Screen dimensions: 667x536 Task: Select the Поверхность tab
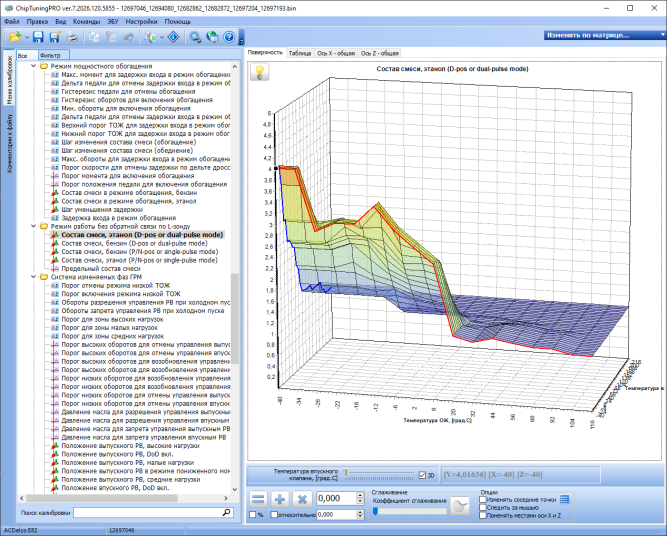click(x=265, y=53)
